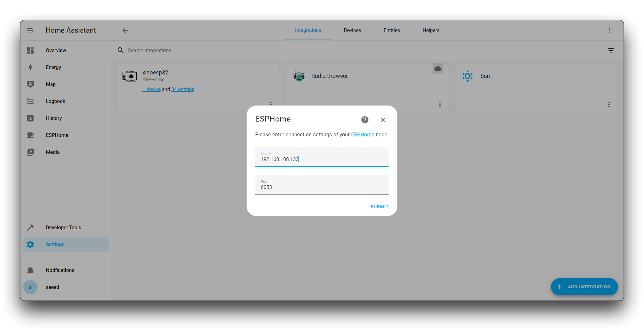Open the Media player icon
The image size is (644, 331).
pyautogui.click(x=30, y=152)
